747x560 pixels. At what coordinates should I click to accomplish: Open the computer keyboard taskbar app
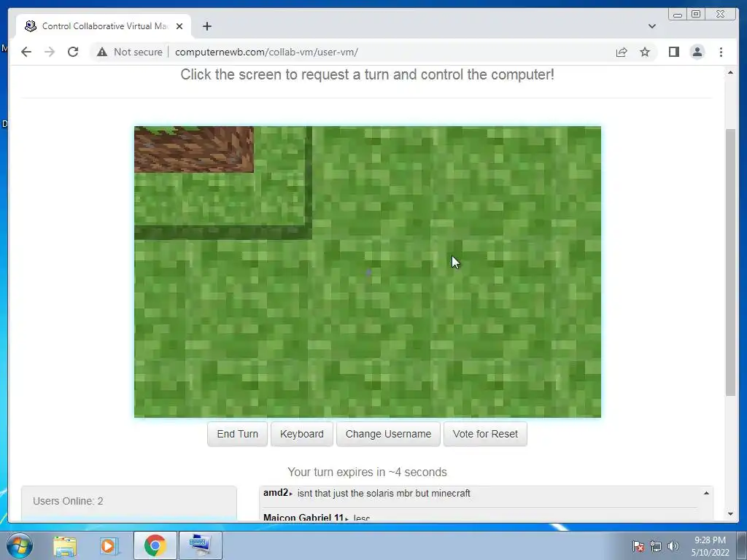200,545
